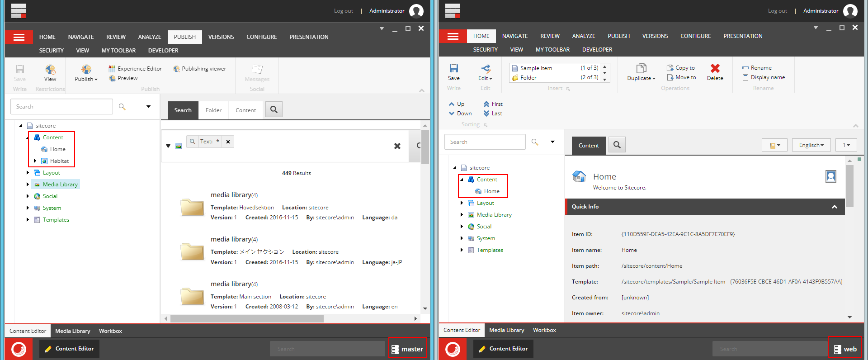Click Display name in the Rename group

click(x=764, y=77)
